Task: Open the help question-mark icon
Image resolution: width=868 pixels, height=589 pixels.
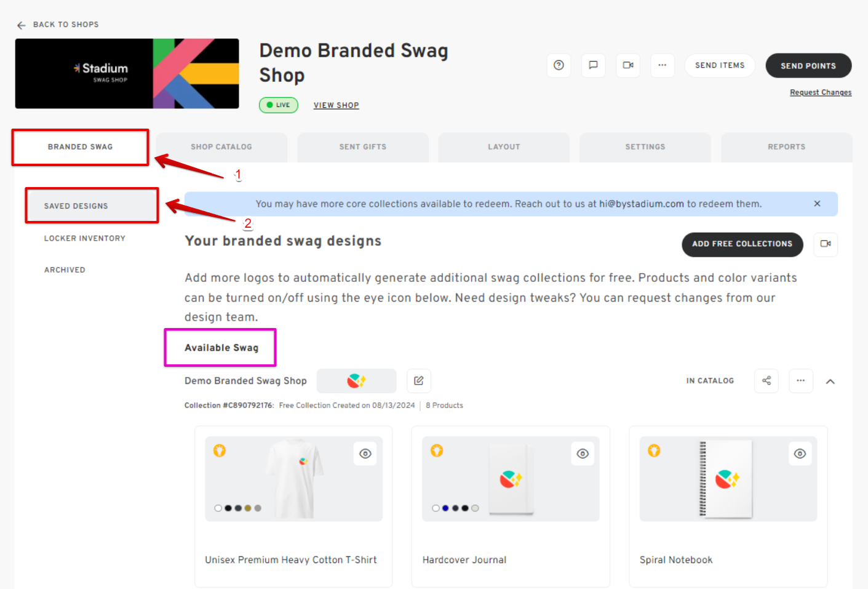Action: [x=559, y=65]
